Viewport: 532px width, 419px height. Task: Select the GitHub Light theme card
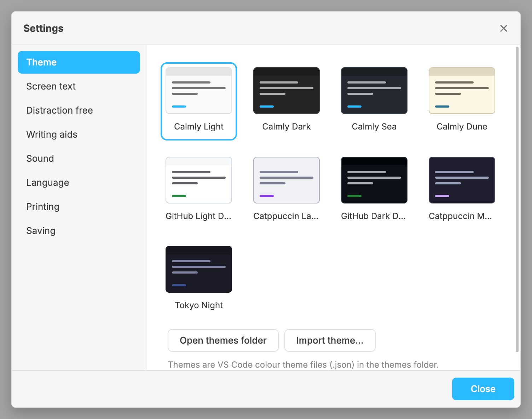tap(199, 191)
